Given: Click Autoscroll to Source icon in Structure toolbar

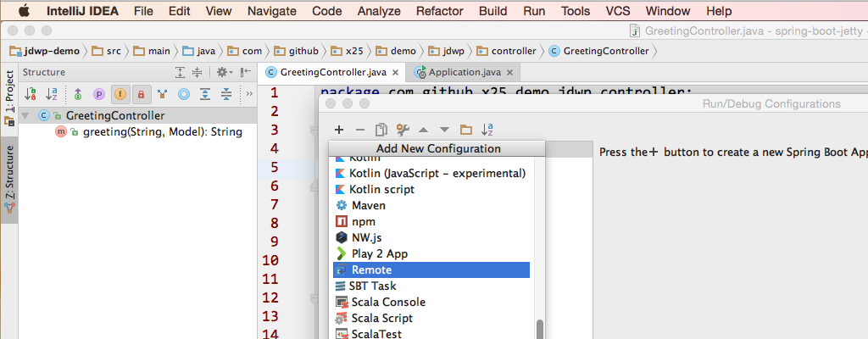Looking at the screenshot, I should (x=205, y=95).
